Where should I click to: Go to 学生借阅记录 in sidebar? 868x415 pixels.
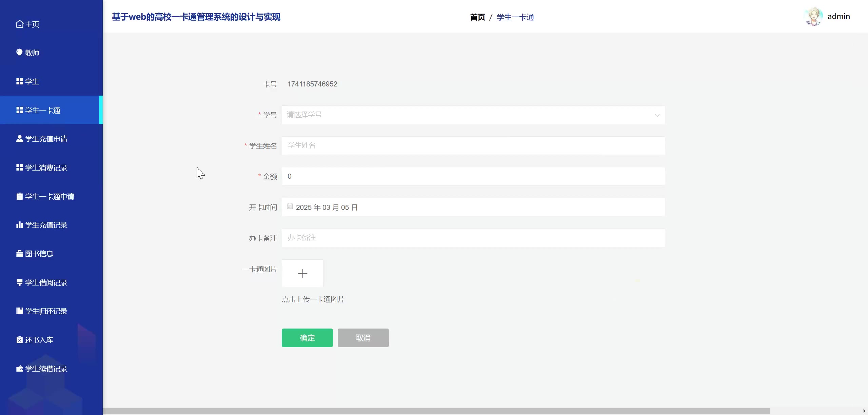point(46,282)
